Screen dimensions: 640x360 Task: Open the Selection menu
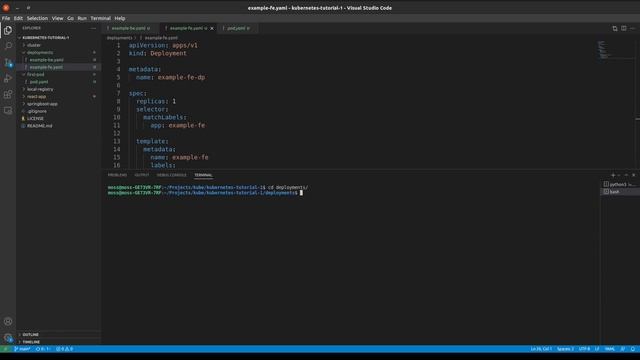click(37, 18)
